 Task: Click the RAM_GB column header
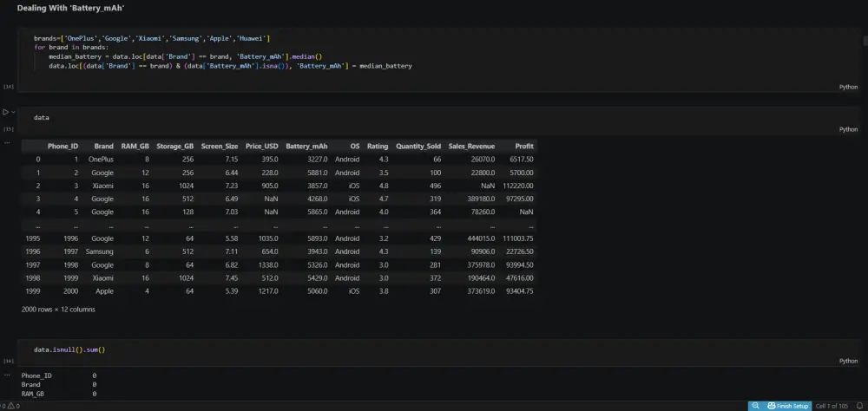pos(135,146)
